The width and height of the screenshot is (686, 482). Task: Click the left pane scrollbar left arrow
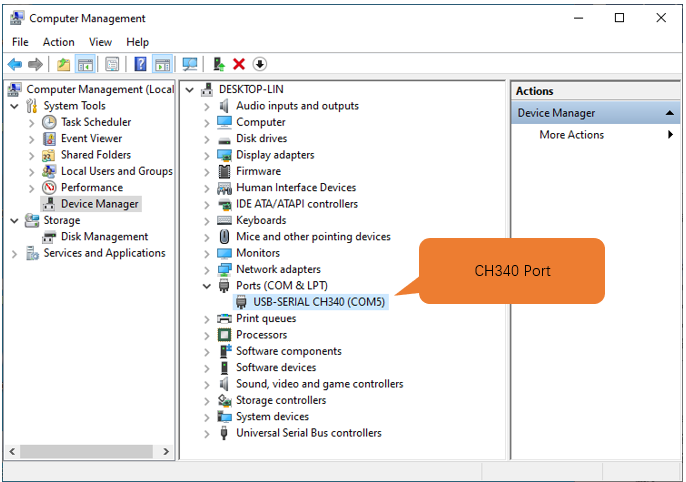(12, 451)
